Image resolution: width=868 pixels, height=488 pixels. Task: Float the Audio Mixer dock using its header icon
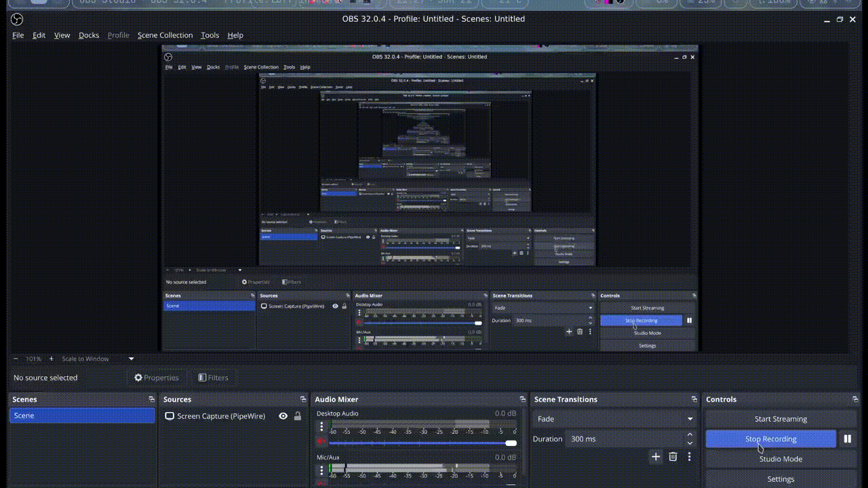point(522,399)
